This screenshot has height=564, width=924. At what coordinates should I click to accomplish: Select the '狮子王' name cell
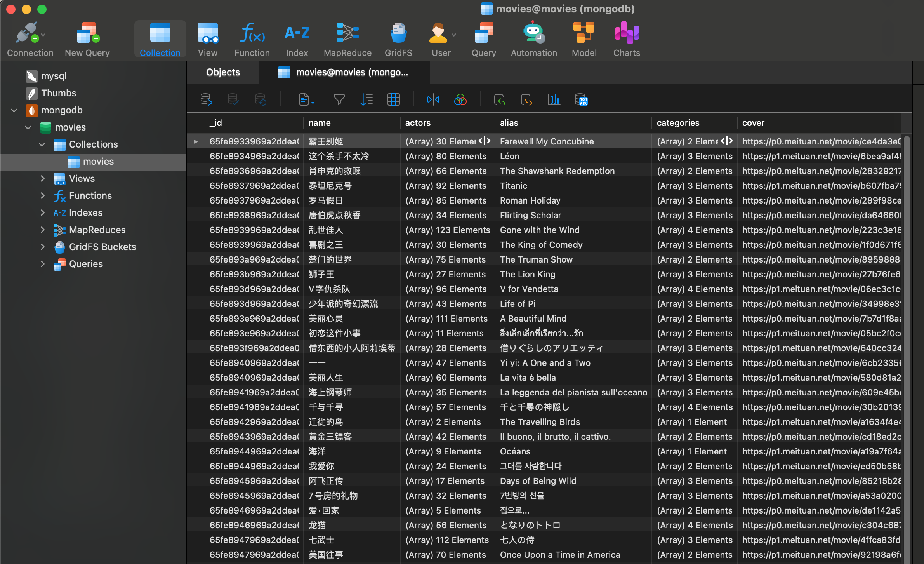pyautogui.click(x=351, y=274)
